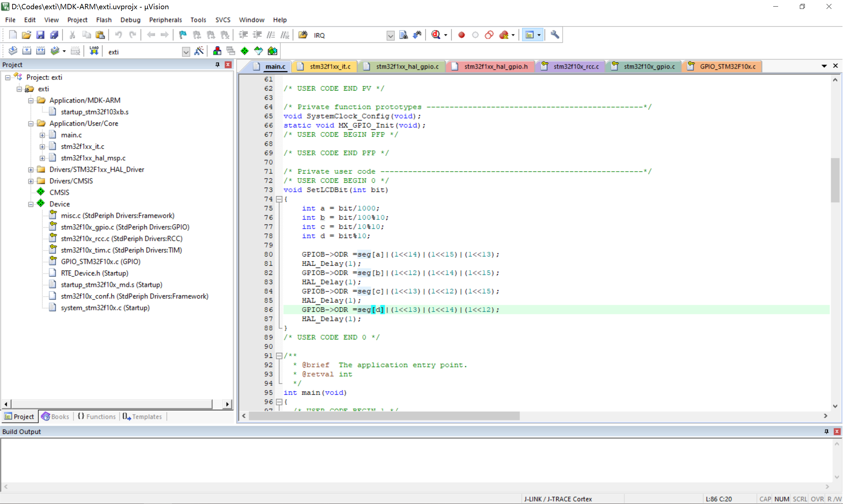843x504 pixels.
Task: Toggle bookmark flag icon in toolbar
Action: pyautogui.click(x=183, y=35)
